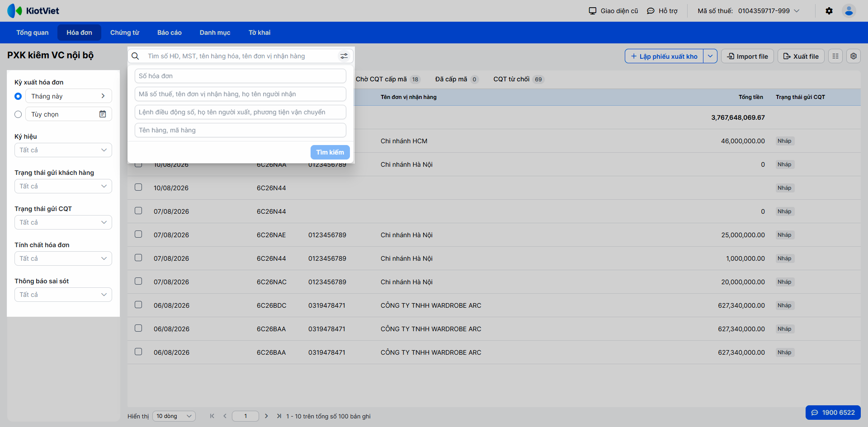Click the 25,000,000.00 amount
The height and width of the screenshot is (427, 868).
pyautogui.click(x=743, y=235)
